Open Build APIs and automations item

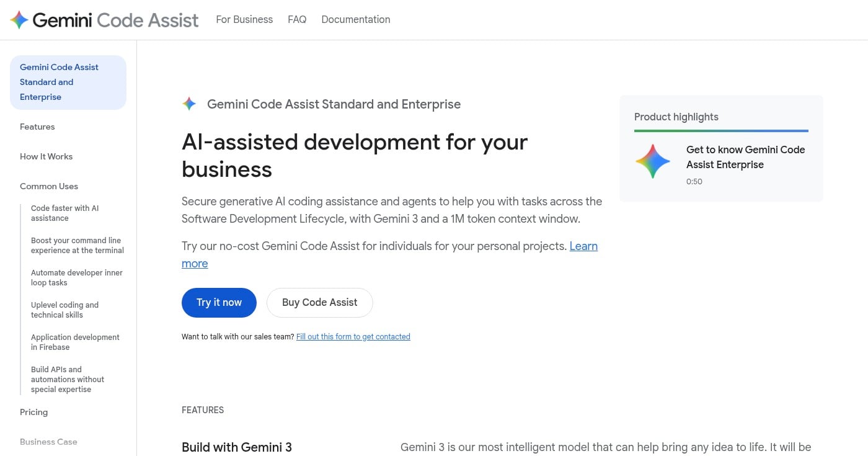pyautogui.click(x=68, y=379)
